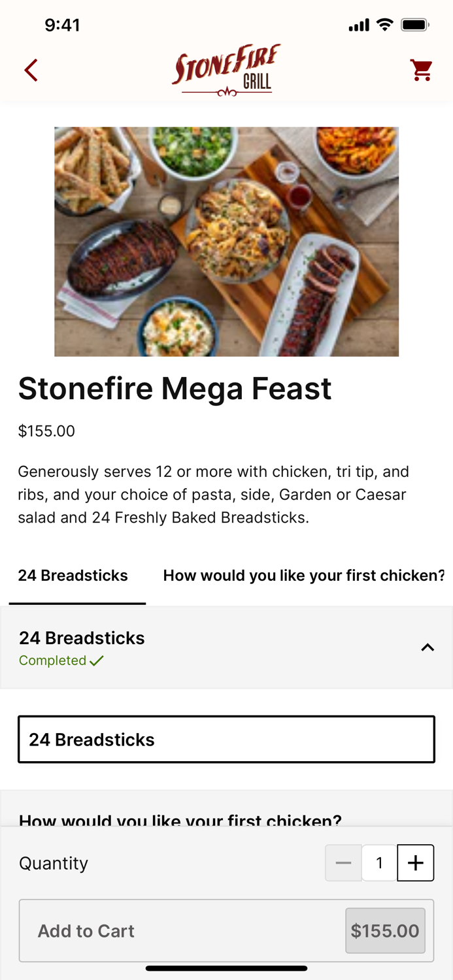Image resolution: width=453 pixels, height=980 pixels.
Task: Tap the Wi-Fi indicator in status bar
Action: click(384, 24)
